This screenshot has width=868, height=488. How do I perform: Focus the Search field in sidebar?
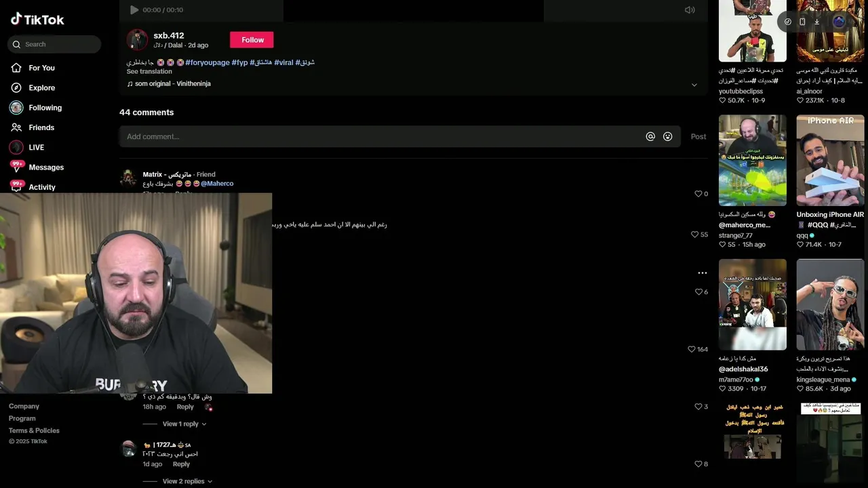[x=54, y=45]
